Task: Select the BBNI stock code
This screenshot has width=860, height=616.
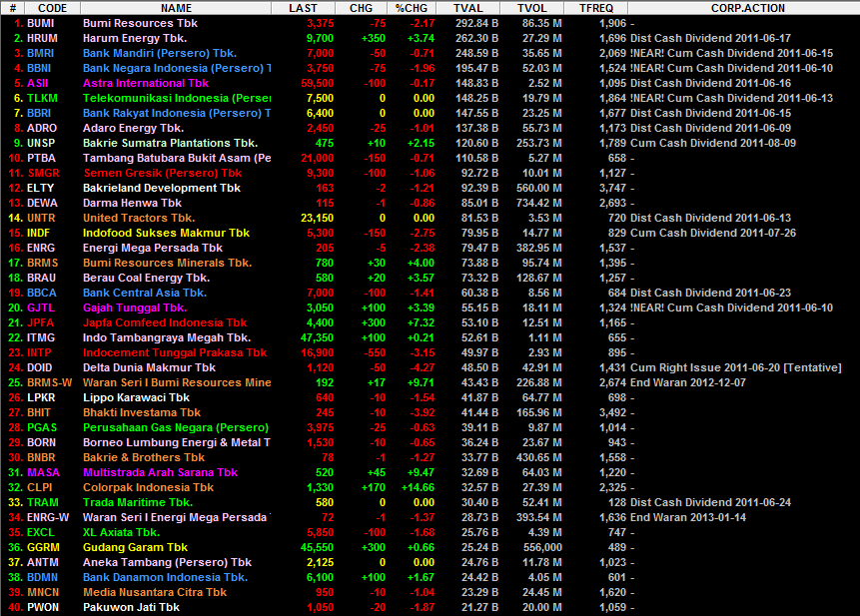Action: (39, 69)
